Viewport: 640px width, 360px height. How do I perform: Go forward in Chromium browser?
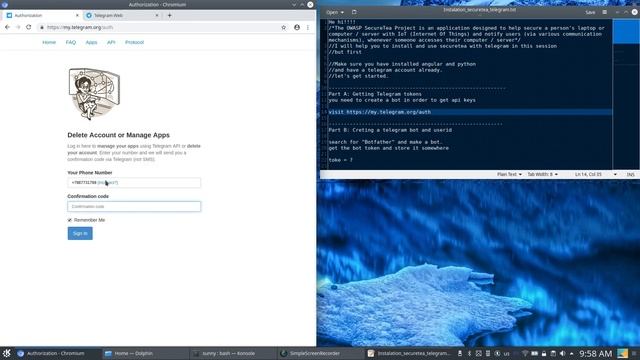(x=18, y=27)
